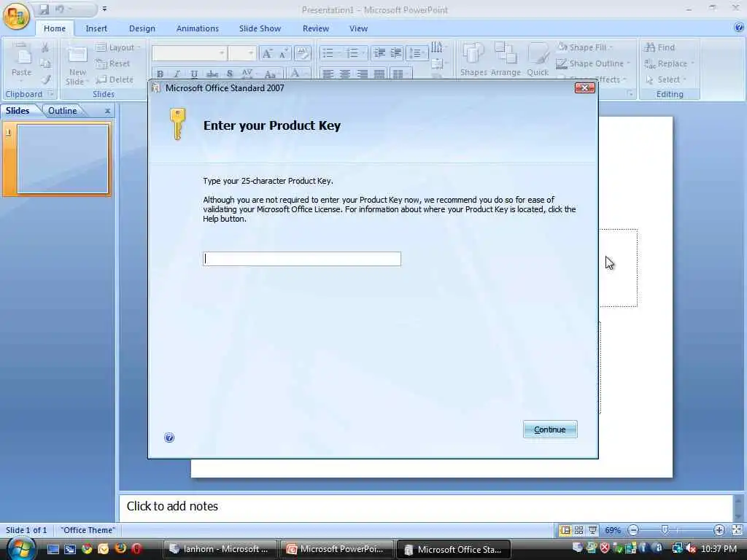Click the Increase List Level icon
The image size is (747, 560).
point(396,52)
